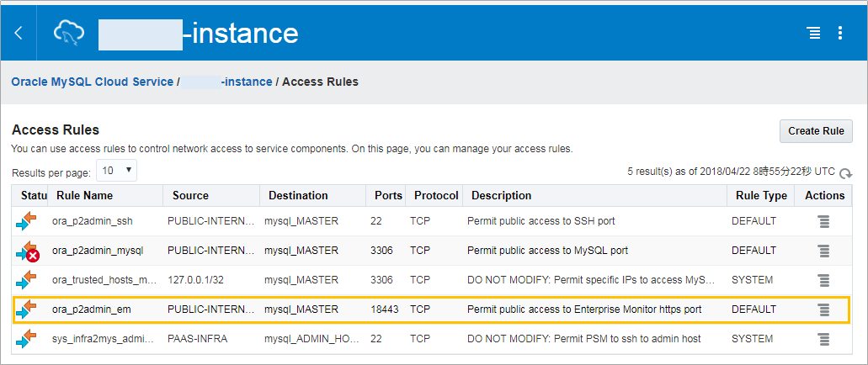Open actions menu for ora_p2admin_mysql
This screenshot has height=365, width=868.
click(x=823, y=251)
